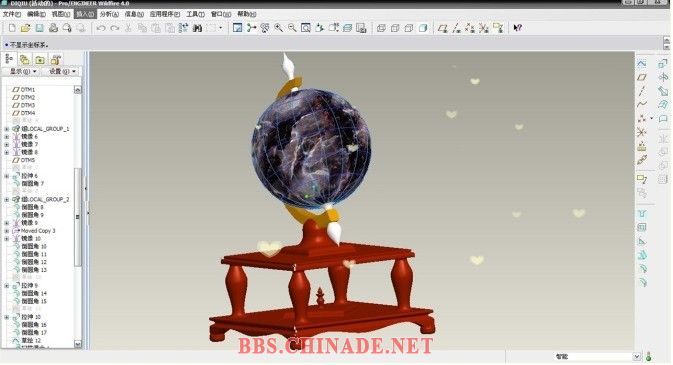673x365 pixels.
Task: Open the 显示 dropdown in model tree
Action: [x=22, y=71]
